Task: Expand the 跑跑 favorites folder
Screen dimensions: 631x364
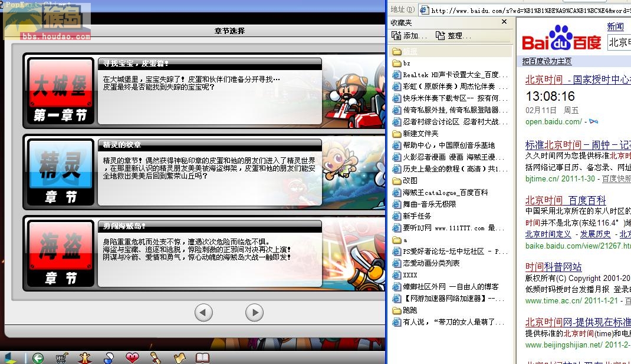Action: [405, 310]
